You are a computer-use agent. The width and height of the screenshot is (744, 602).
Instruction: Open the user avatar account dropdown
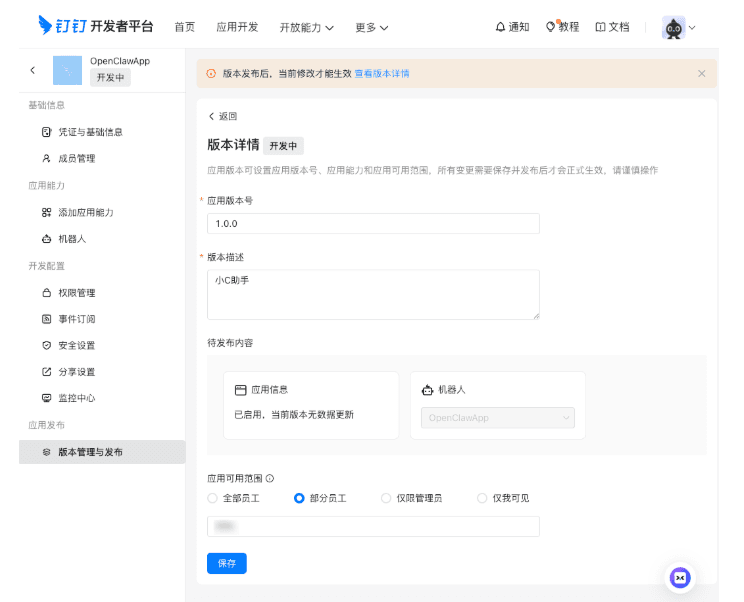coord(679,27)
